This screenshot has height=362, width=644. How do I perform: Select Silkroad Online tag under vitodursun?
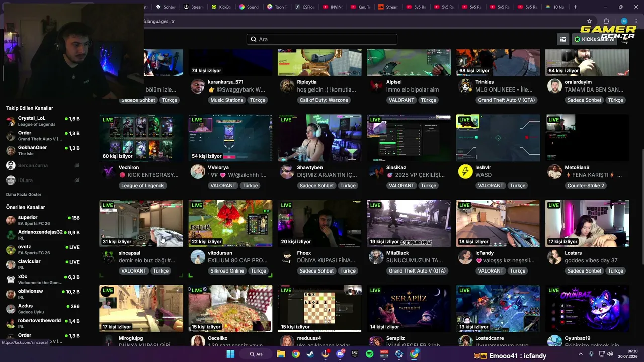coord(227,271)
